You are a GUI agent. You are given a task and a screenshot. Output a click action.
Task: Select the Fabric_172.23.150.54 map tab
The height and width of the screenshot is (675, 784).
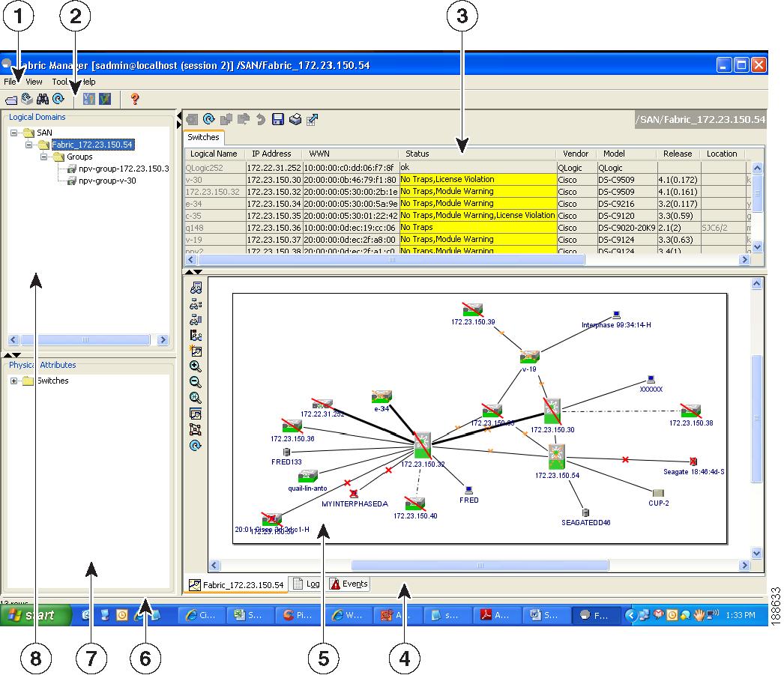(237, 584)
